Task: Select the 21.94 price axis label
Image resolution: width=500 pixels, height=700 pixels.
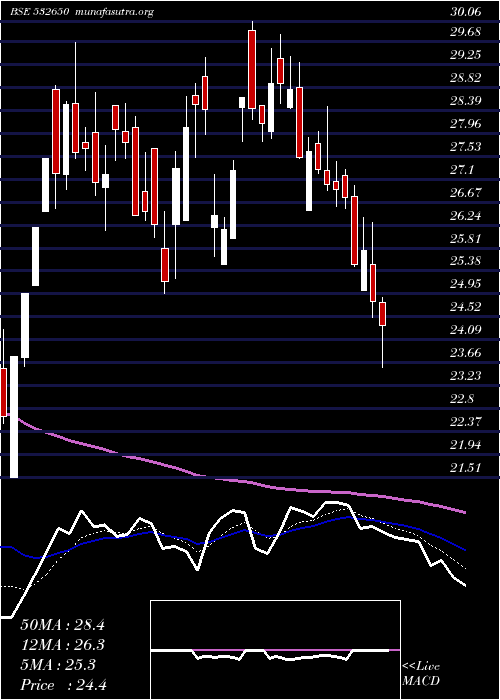Action: click(x=465, y=445)
